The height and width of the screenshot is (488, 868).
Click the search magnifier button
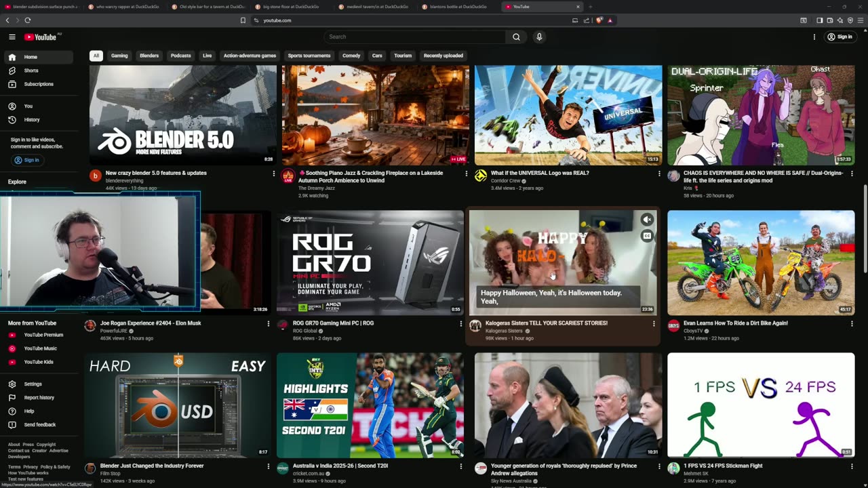(x=516, y=37)
